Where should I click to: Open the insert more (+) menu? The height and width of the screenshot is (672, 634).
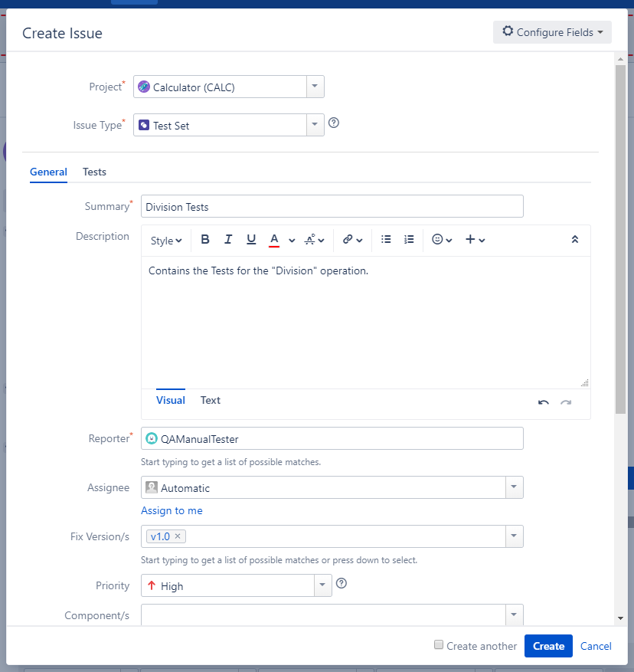(475, 239)
